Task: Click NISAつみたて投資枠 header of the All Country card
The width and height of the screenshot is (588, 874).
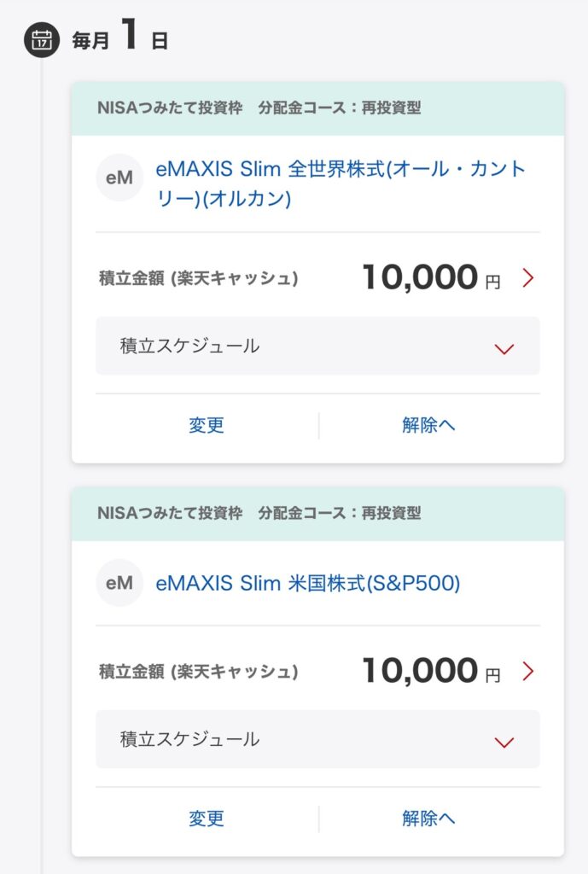Action: [171, 108]
